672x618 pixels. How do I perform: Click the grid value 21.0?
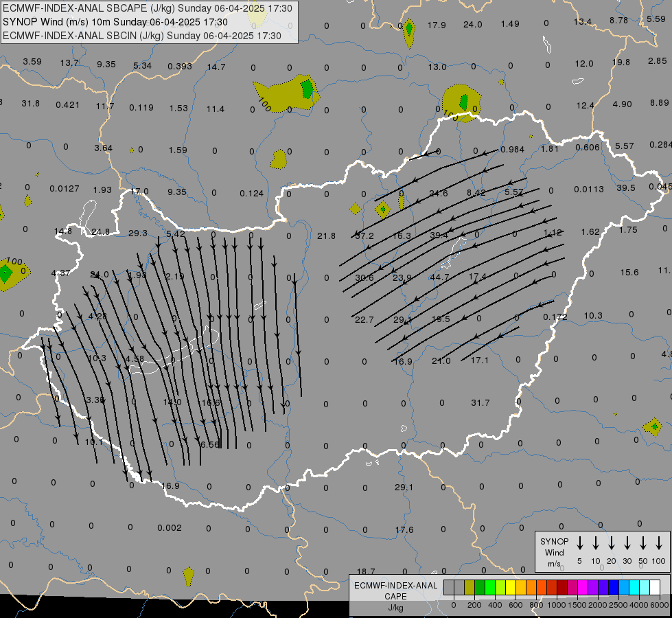(x=441, y=360)
